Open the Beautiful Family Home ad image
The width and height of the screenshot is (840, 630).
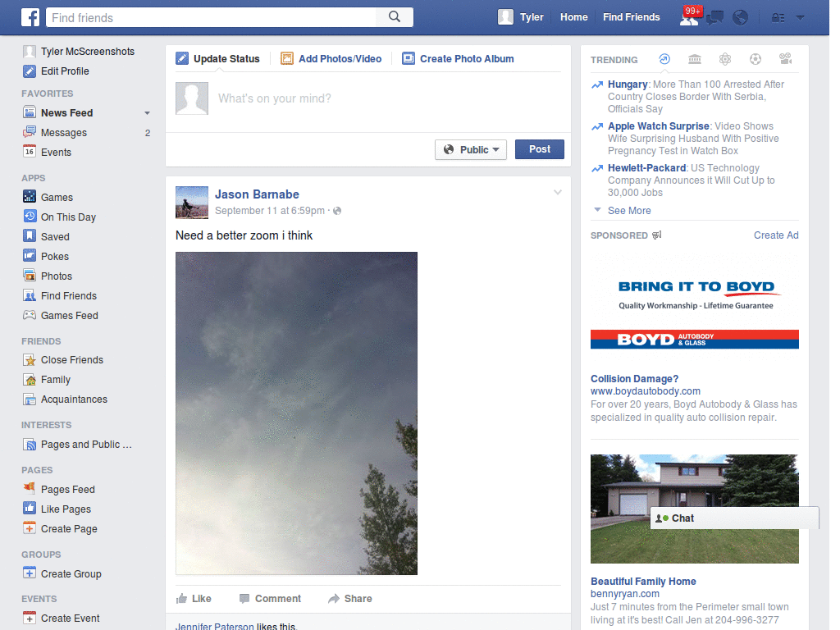(x=694, y=509)
